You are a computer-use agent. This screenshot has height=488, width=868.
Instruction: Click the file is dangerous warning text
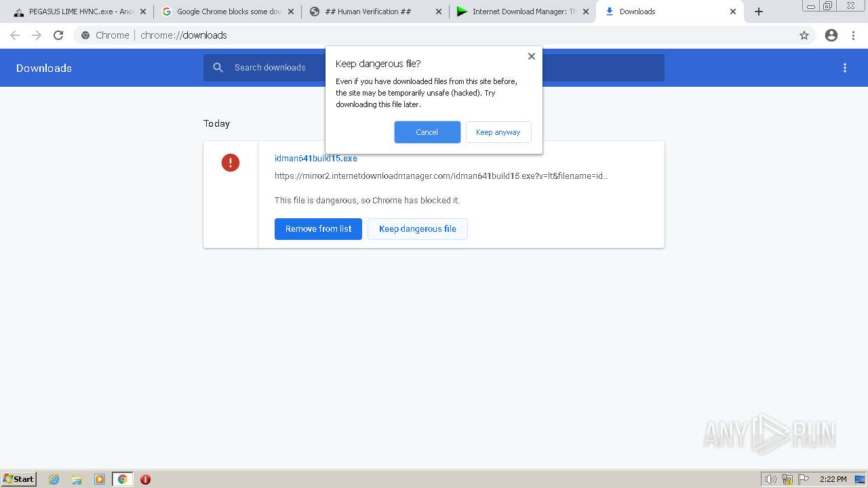[367, 201]
